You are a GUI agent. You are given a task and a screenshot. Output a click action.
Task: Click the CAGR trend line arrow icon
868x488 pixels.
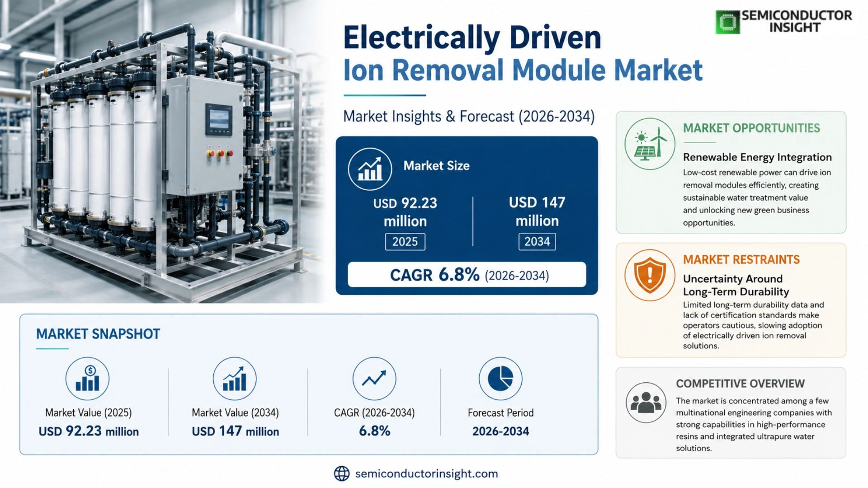(x=374, y=379)
